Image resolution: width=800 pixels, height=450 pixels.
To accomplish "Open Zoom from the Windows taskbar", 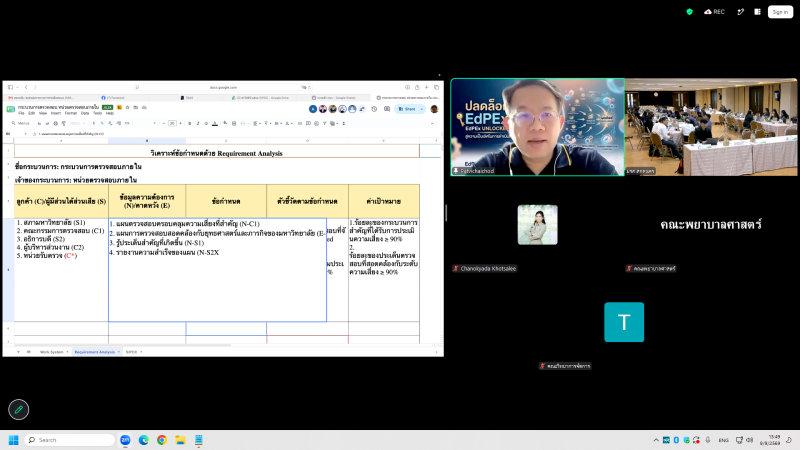I will point(125,440).
